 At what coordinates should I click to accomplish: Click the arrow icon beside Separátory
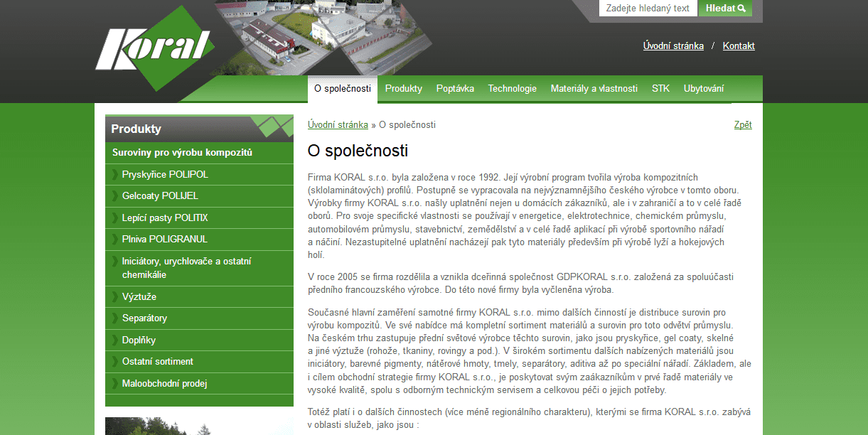(114, 318)
